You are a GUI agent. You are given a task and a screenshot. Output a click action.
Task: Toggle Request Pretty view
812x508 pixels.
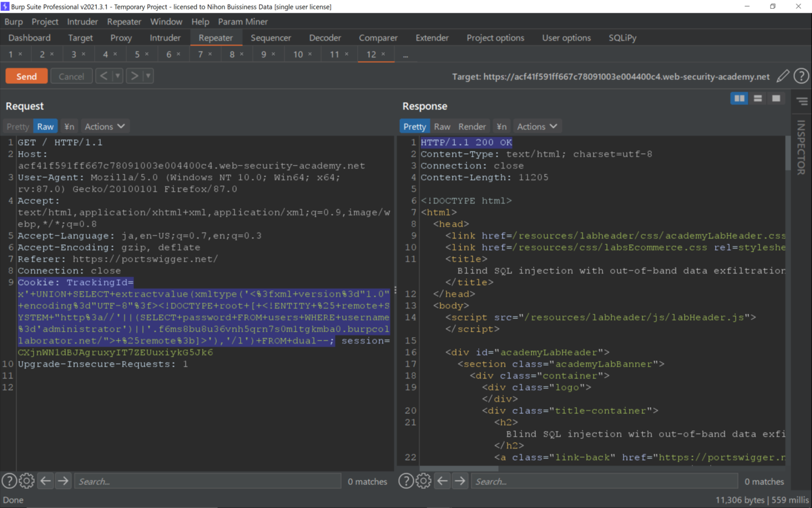(18, 127)
